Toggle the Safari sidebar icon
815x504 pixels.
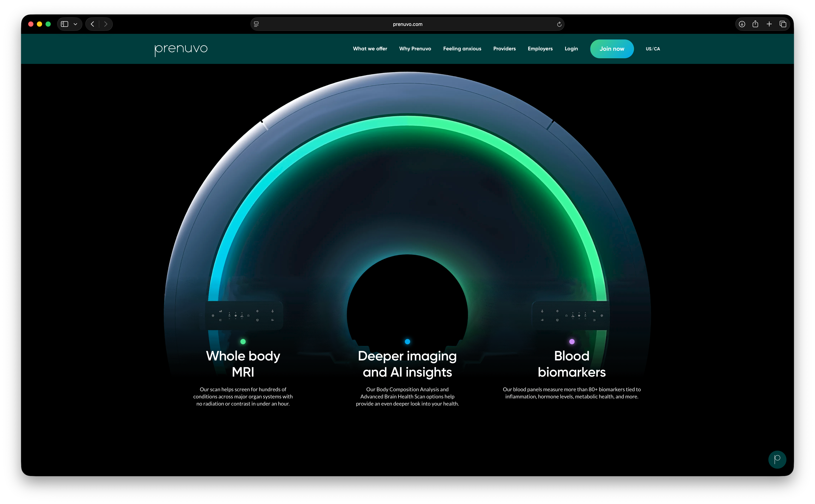pyautogui.click(x=65, y=24)
